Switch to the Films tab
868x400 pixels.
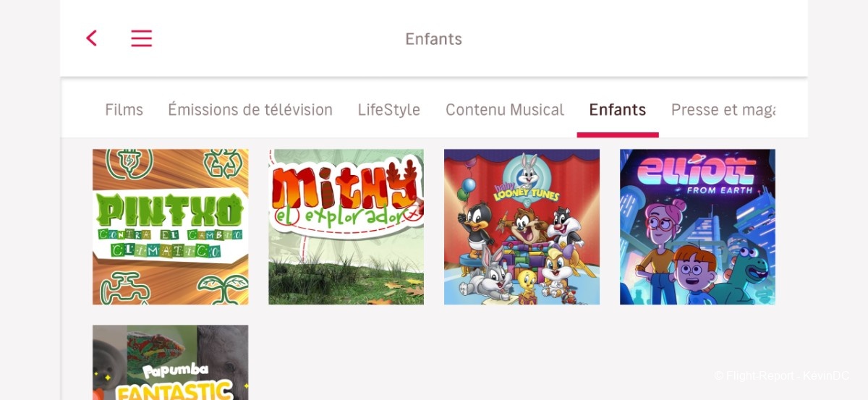124,110
